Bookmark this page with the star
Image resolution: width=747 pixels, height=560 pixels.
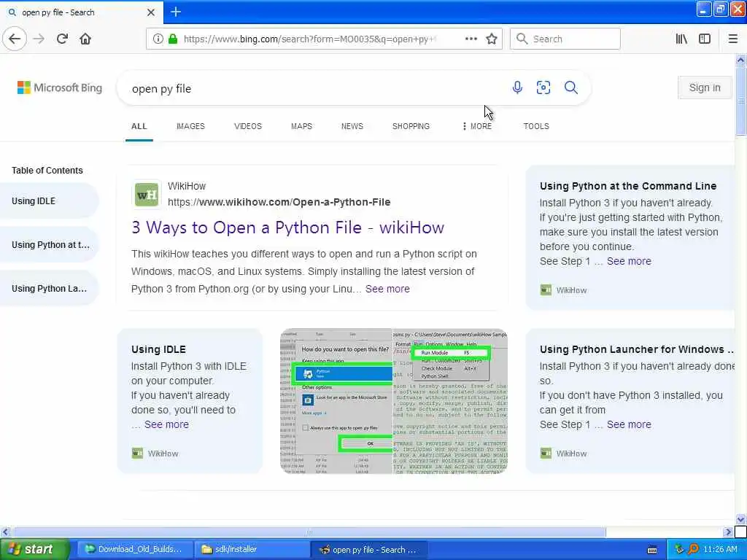coord(492,39)
